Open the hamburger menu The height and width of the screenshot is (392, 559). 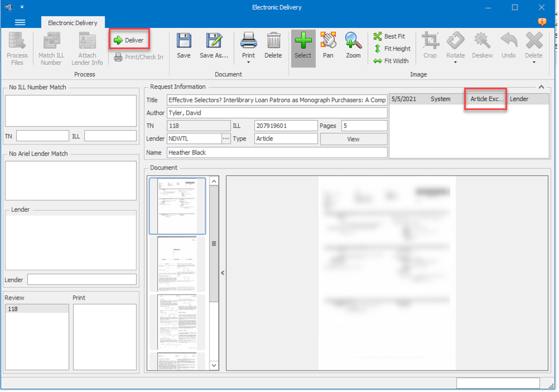pos(20,22)
